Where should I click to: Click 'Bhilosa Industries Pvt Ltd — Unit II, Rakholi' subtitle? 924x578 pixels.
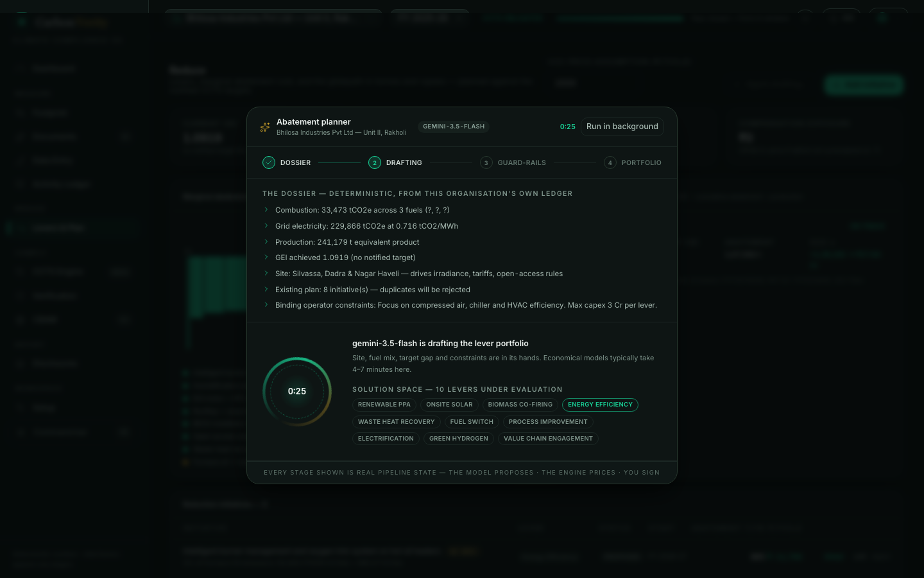pos(341,133)
